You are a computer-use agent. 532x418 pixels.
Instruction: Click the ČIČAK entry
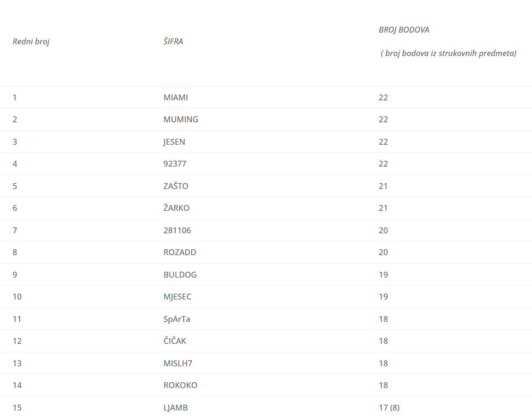tap(175, 341)
